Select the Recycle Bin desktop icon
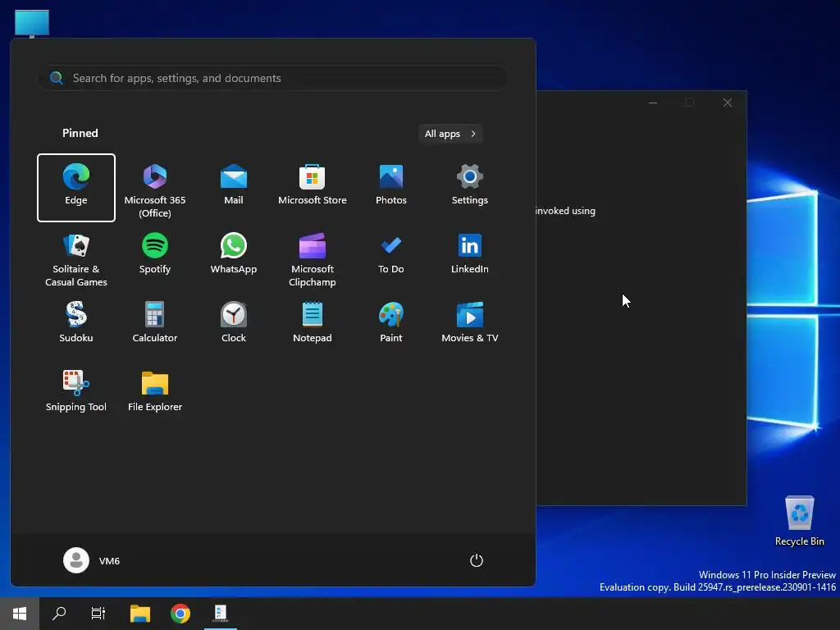Viewport: 840px width, 630px height. pos(799,521)
